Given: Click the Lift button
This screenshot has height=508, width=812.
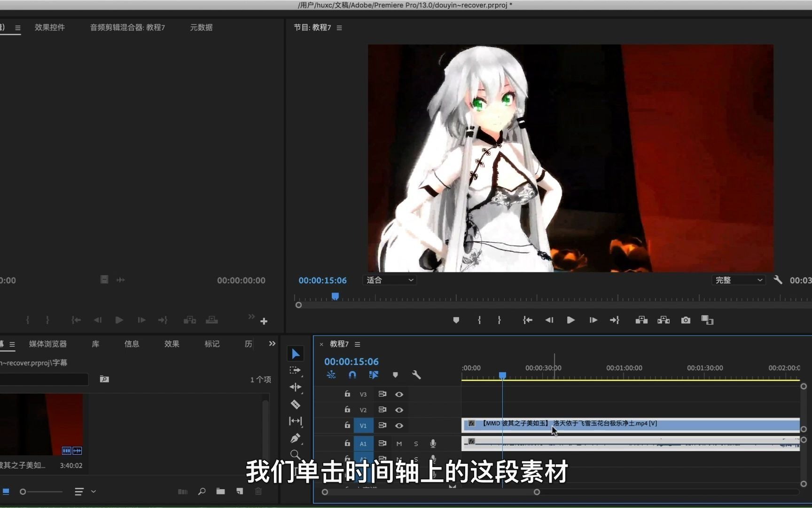Looking at the screenshot, I should point(641,320).
